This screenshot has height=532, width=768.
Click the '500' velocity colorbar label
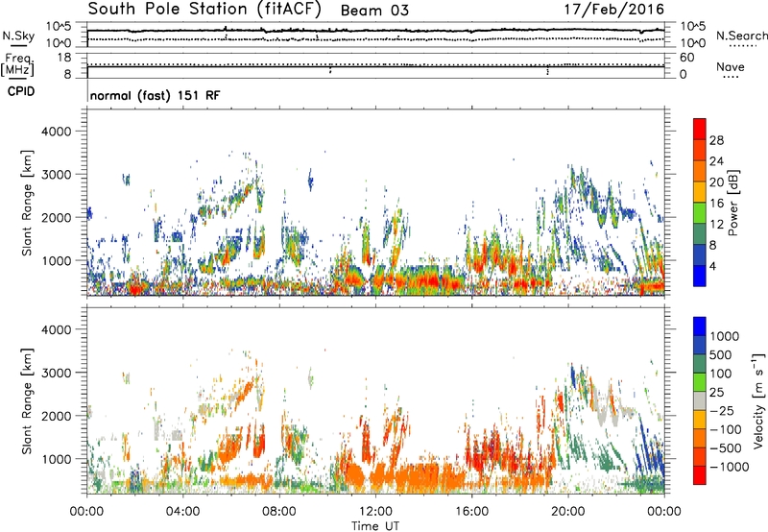721,354
